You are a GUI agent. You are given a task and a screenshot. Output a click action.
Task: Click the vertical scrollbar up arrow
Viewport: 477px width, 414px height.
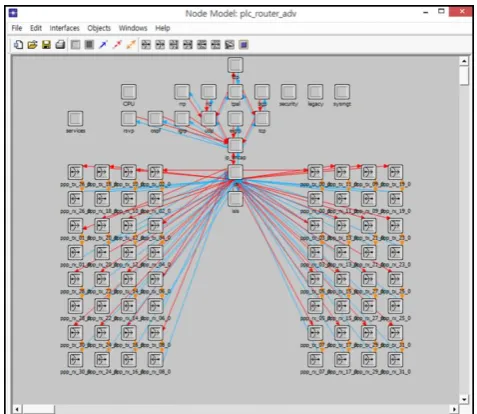tap(464, 61)
